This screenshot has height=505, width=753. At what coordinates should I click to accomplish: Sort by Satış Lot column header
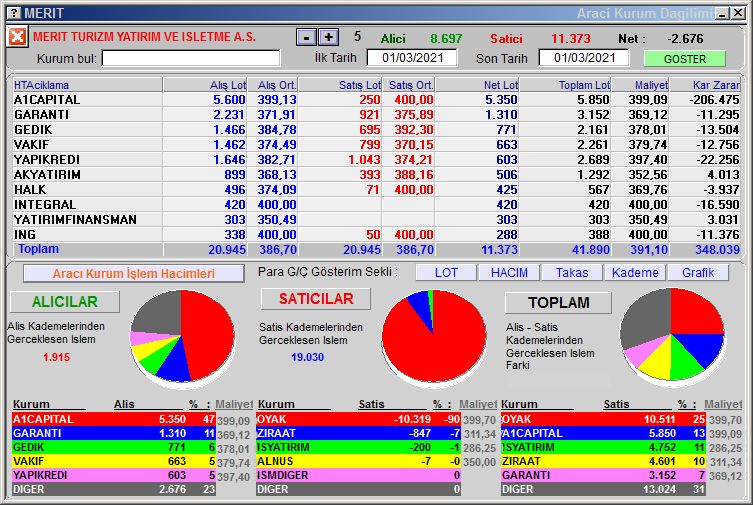[x=340, y=85]
